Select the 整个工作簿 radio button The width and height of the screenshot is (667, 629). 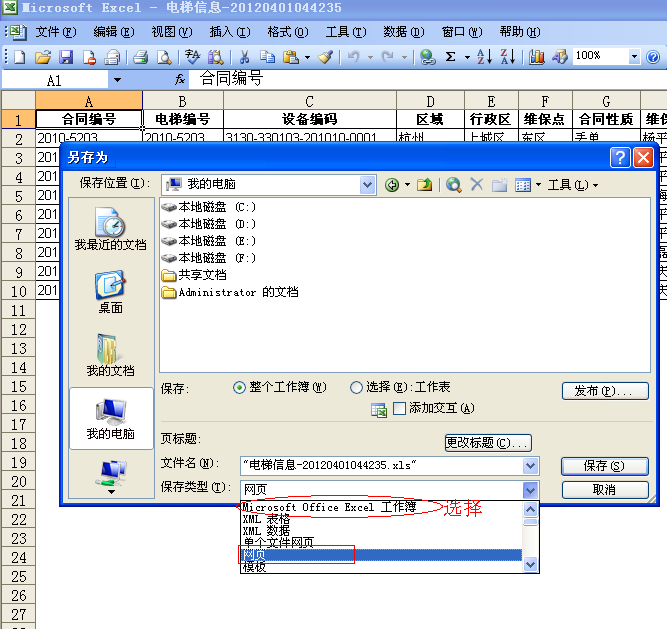[x=239, y=387]
